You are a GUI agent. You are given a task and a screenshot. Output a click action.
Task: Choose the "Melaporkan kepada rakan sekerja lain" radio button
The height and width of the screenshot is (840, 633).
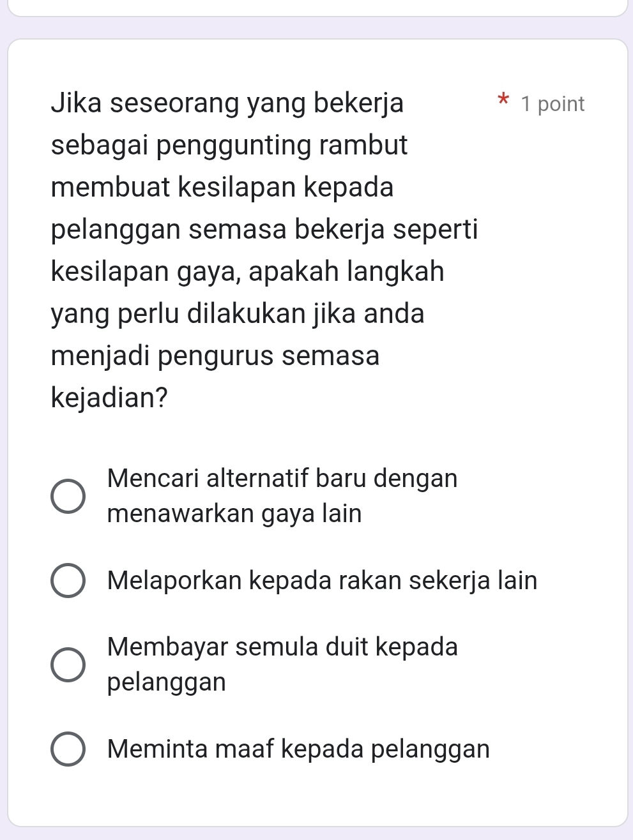pos(68,581)
